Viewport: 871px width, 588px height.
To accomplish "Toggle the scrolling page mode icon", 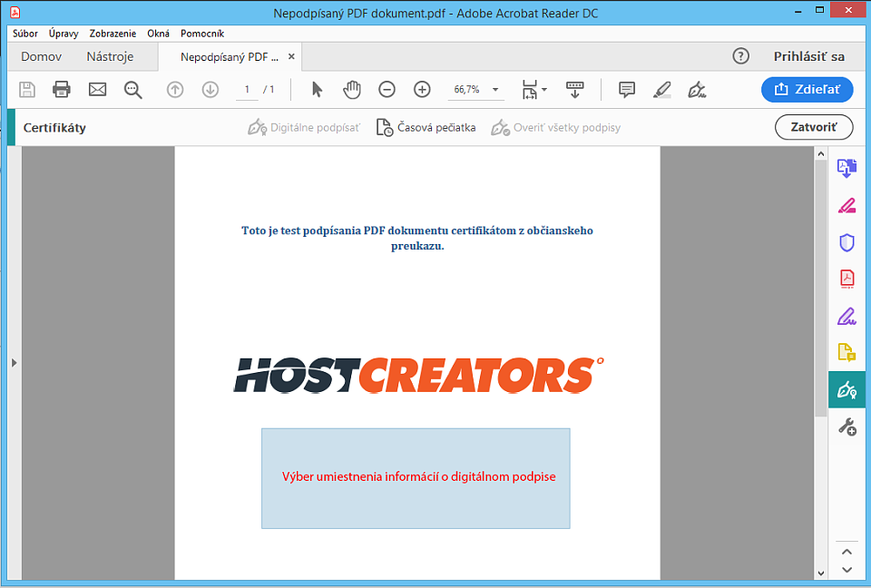I will (x=574, y=90).
